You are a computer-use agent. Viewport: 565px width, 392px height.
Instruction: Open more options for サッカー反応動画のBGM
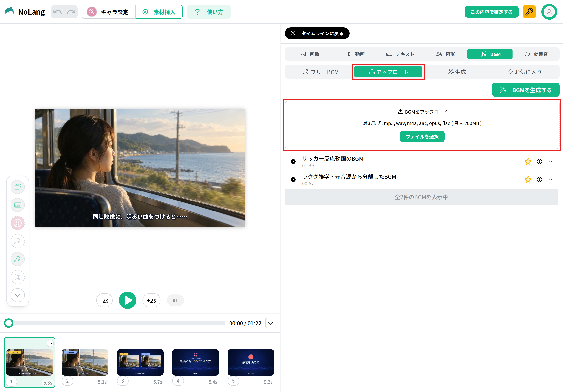(550, 162)
